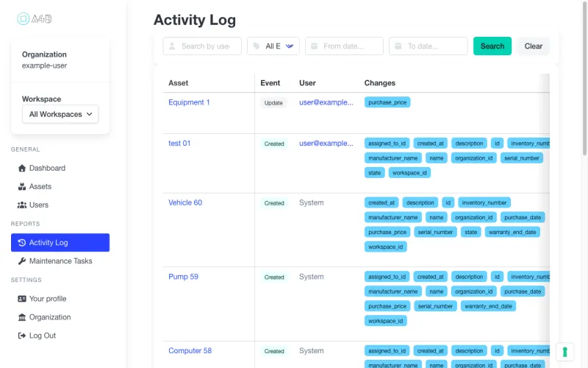
Task: Open the Equipment 1 asset link
Action: click(x=189, y=102)
